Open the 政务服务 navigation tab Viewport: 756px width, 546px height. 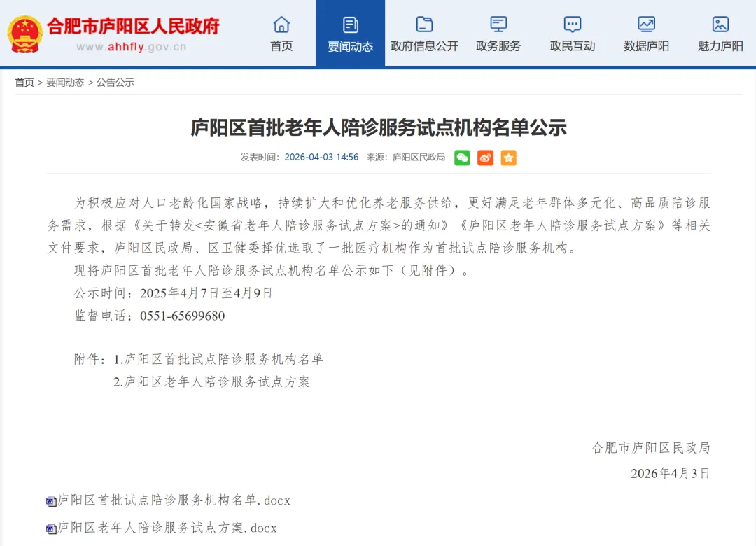(x=498, y=34)
